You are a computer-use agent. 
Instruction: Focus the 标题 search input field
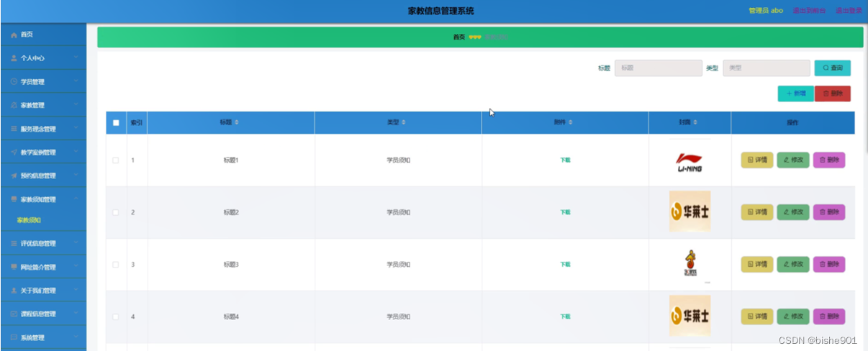658,68
